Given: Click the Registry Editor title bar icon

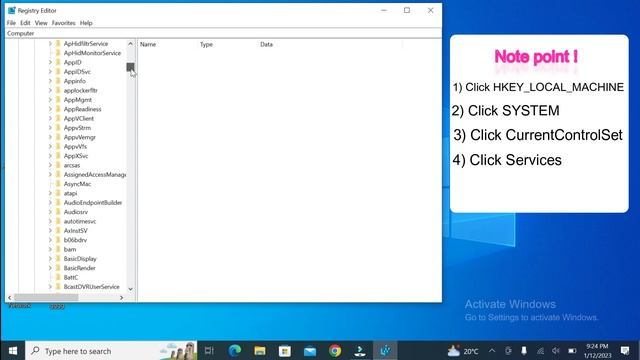Looking at the screenshot, I should coord(11,10).
